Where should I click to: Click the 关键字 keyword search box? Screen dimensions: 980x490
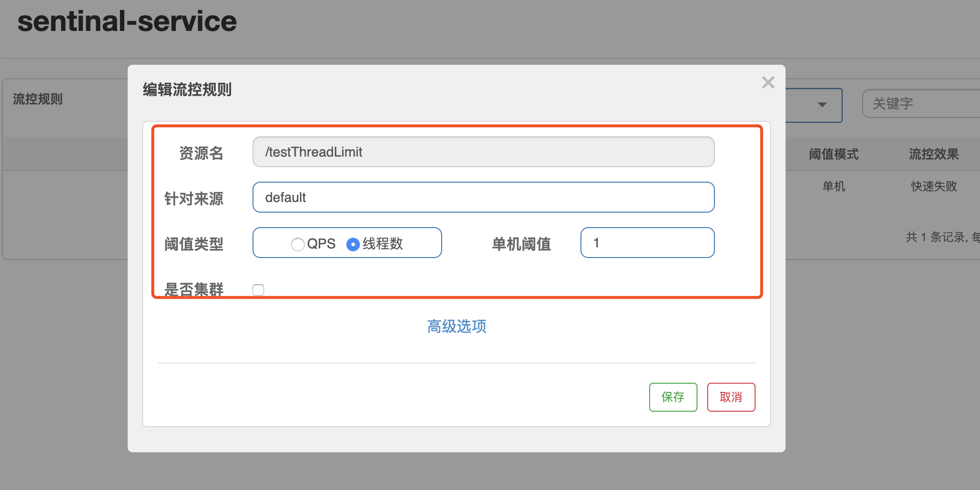(919, 103)
